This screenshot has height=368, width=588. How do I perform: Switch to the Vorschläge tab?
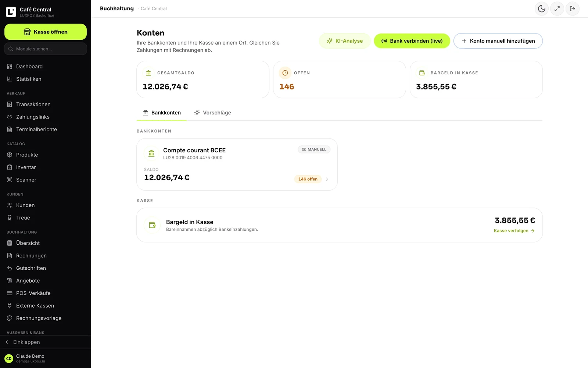212,113
